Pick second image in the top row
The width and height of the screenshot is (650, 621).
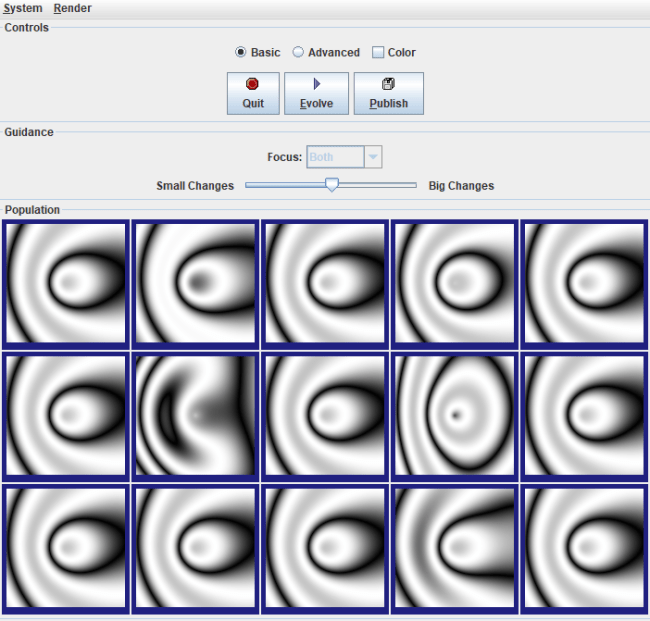tap(195, 283)
